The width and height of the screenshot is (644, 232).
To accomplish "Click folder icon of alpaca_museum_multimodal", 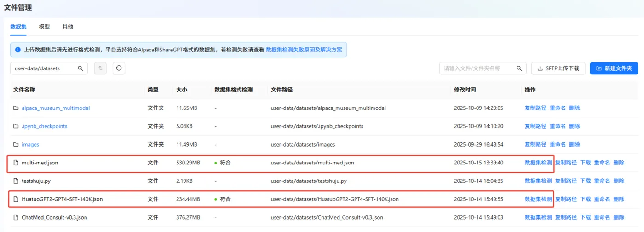I will [x=16, y=108].
